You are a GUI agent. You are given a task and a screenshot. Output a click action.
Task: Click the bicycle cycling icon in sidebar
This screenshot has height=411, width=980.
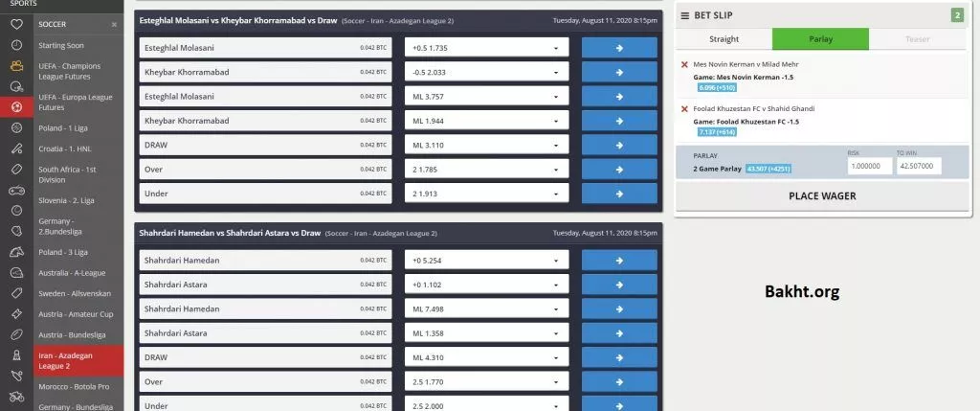tap(15, 397)
